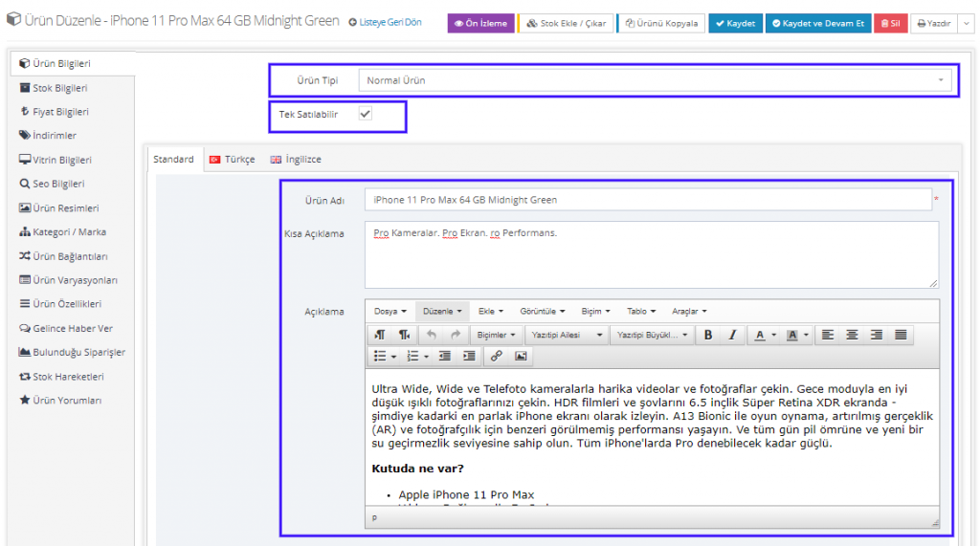The width and height of the screenshot is (980, 546).
Task: Undo last edit in the editor
Action: click(x=432, y=335)
